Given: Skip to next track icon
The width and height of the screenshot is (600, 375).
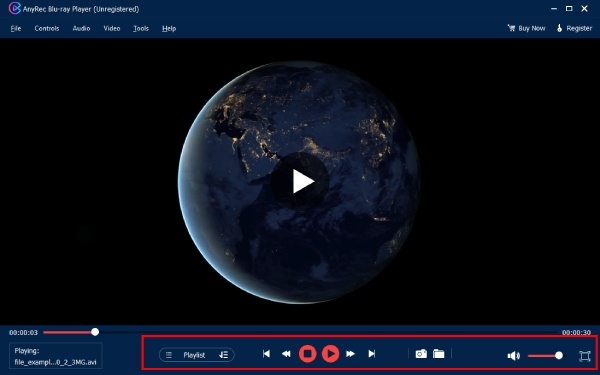Looking at the screenshot, I should click(x=372, y=354).
